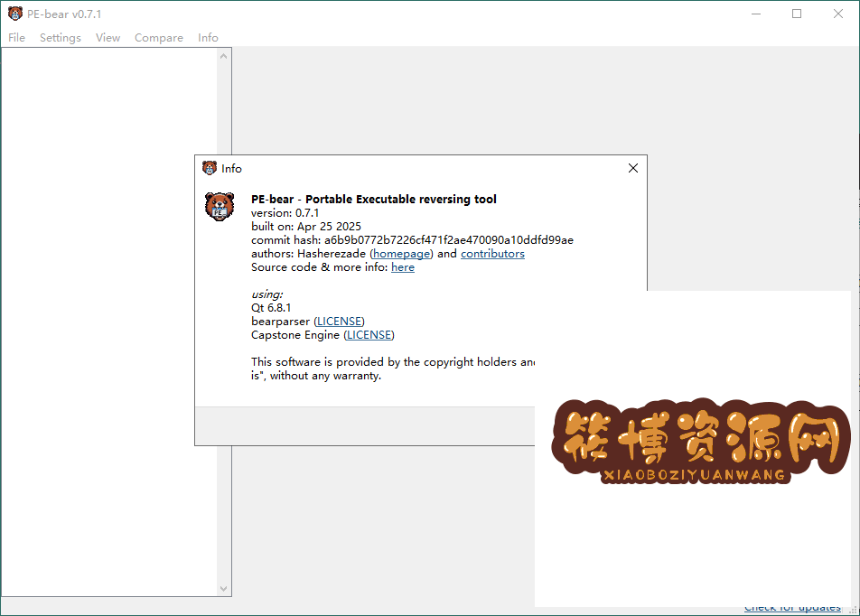The image size is (860, 616).
Task: Click the 'here' source code link
Action: 403,267
